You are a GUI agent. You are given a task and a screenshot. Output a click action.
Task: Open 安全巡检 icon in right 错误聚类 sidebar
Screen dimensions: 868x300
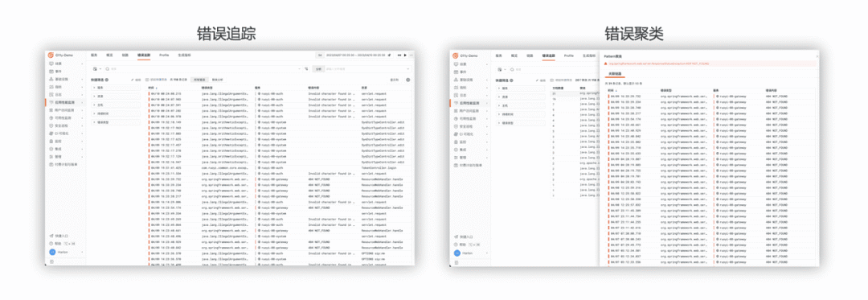pyautogui.click(x=457, y=126)
